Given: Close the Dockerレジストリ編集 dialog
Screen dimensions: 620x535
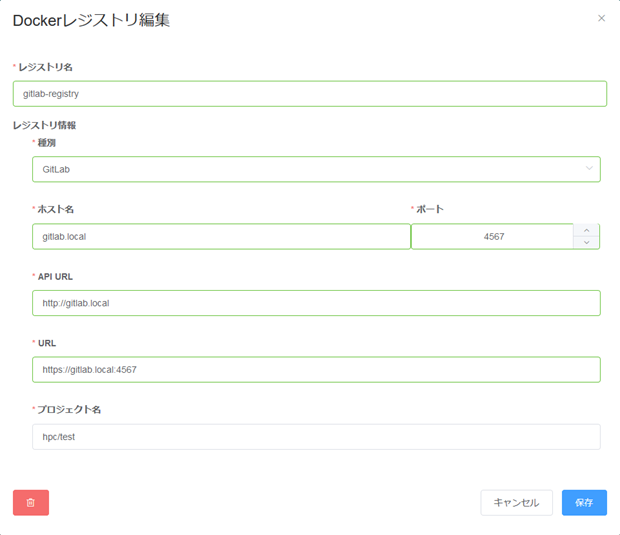Looking at the screenshot, I should click(x=601, y=18).
